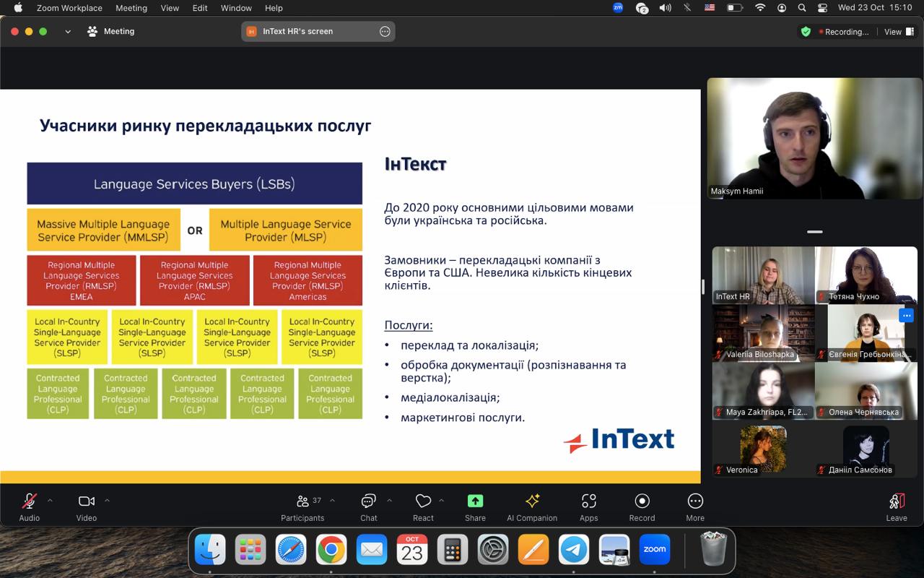Expand the Participants options chevron

click(332, 501)
